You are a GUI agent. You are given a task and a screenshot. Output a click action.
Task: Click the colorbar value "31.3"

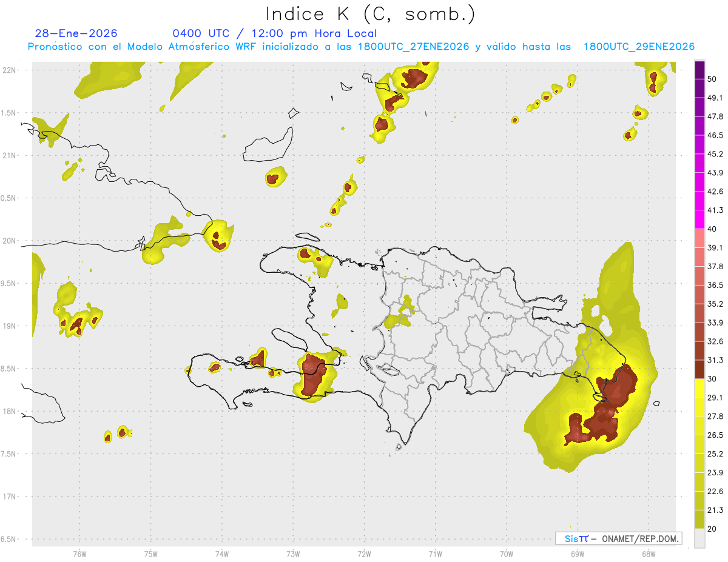pos(716,360)
